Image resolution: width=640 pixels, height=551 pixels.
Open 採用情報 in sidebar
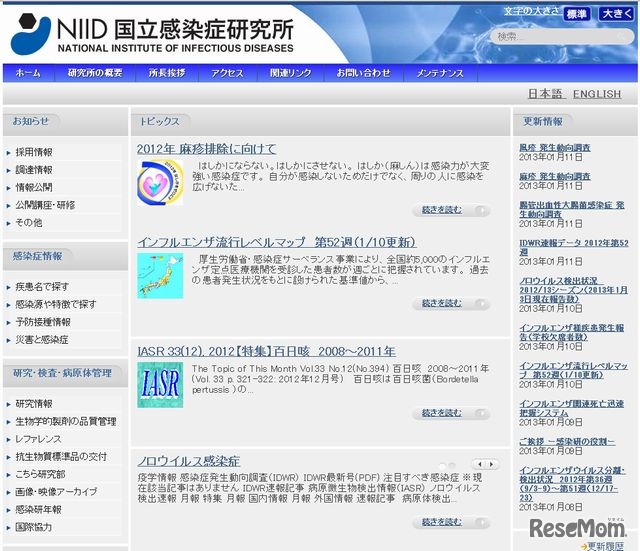point(34,152)
